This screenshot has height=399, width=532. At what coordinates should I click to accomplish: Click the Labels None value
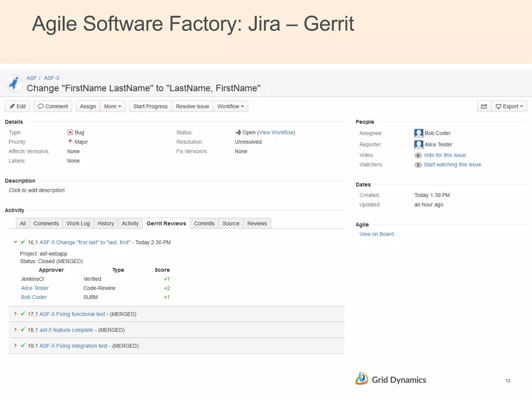[x=73, y=161]
